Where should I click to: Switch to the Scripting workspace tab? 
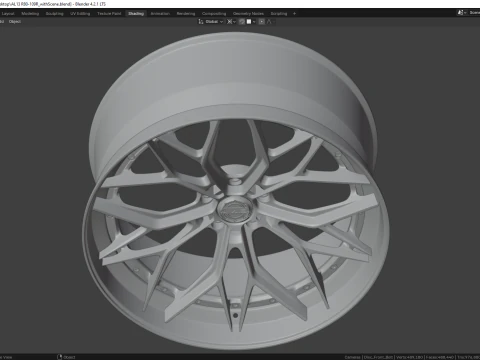[279, 14]
